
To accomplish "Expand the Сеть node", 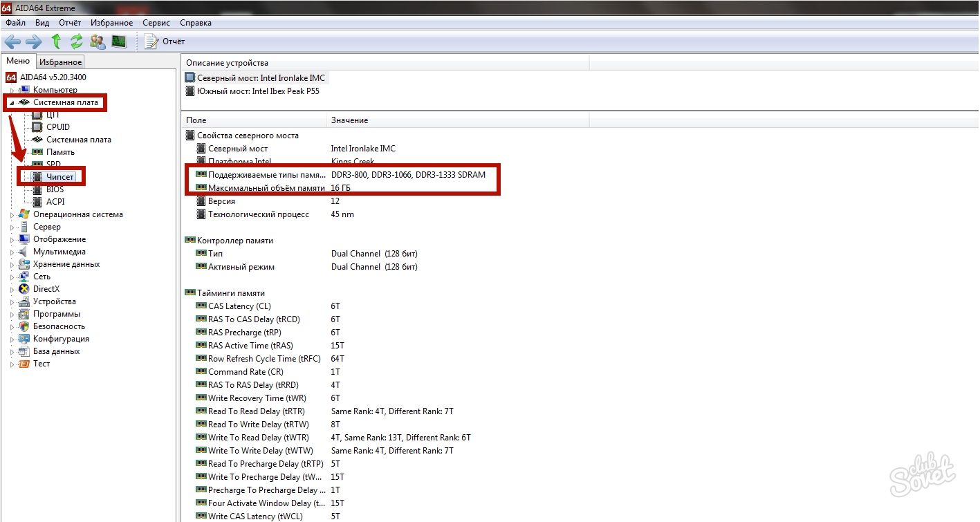I will point(12,277).
